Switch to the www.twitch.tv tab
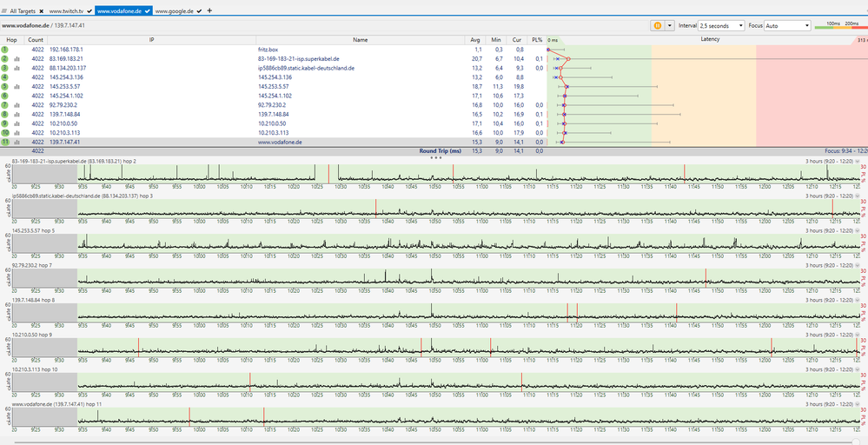 (x=67, y=10)
